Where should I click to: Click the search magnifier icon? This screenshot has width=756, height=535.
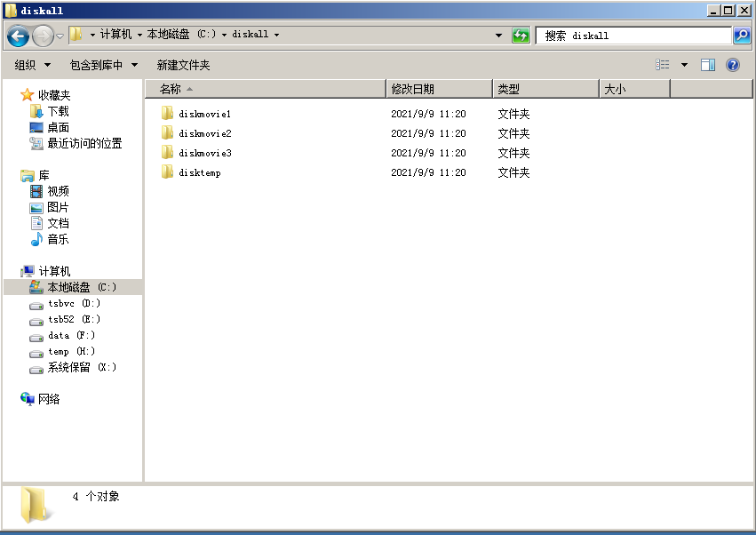(742, 36)
